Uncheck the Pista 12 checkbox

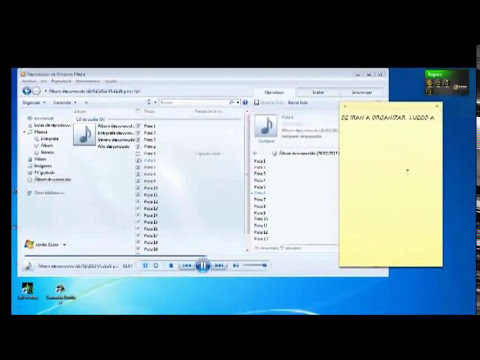click(x=138, y=201)
